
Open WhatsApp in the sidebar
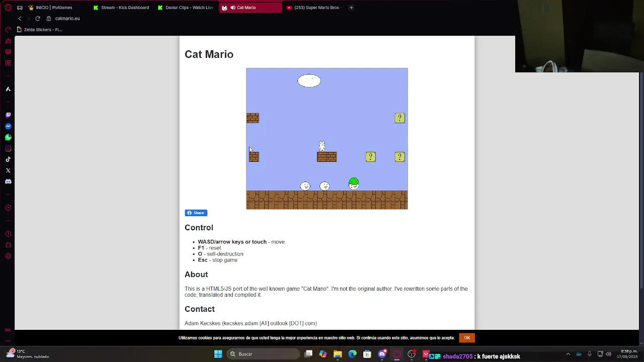(x=8, y=137)
